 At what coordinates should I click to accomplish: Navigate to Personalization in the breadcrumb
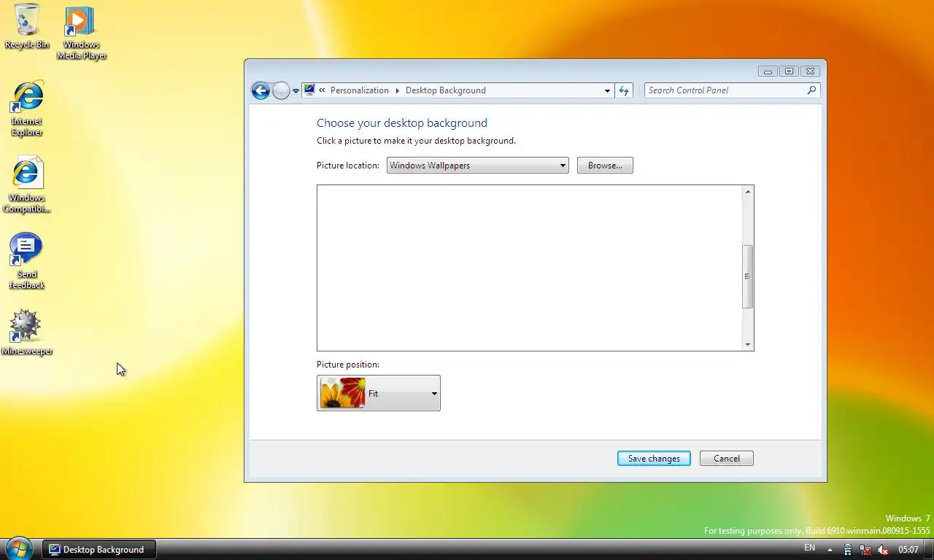(360, 90)
